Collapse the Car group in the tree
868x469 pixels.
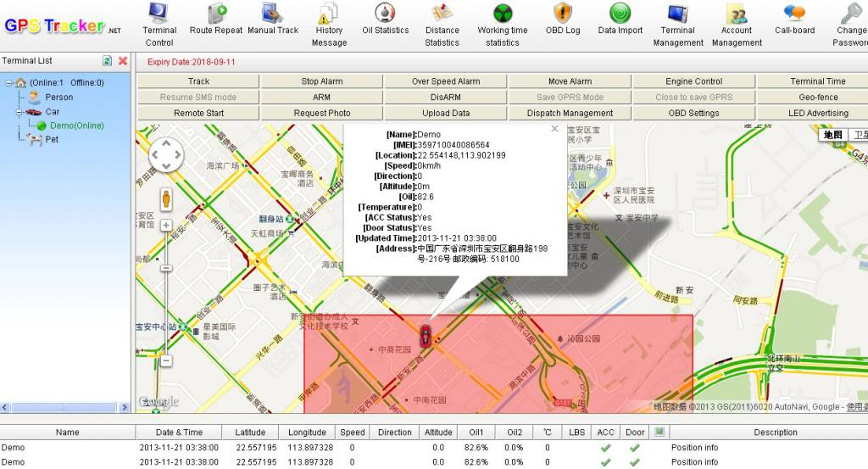coord(18,112)
